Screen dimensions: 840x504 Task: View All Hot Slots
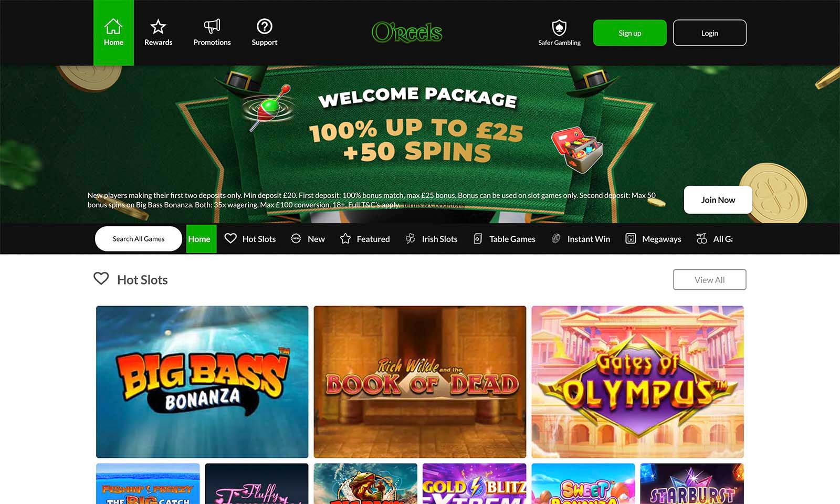pos(710,280)
